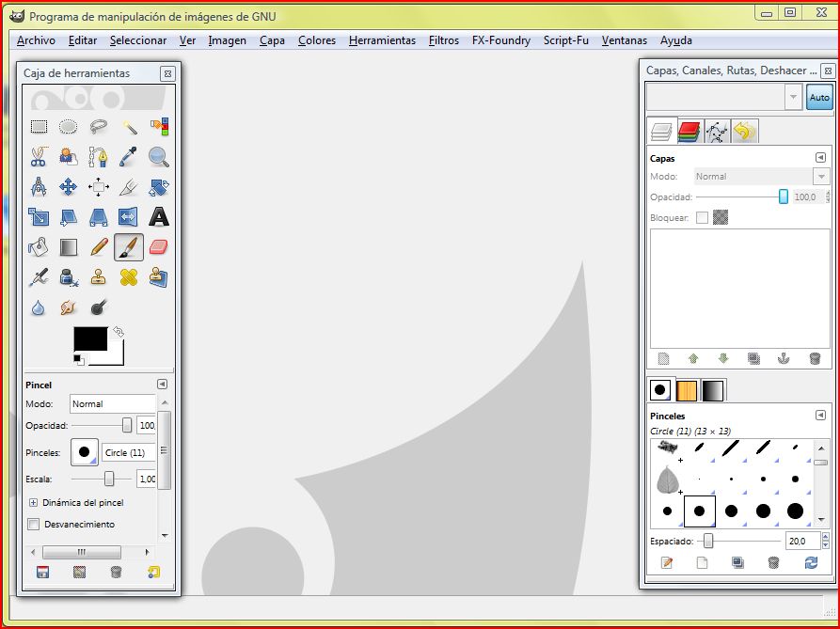Select the Ellipse Select tool
The image size is (840, 629).
coord(68,127)
